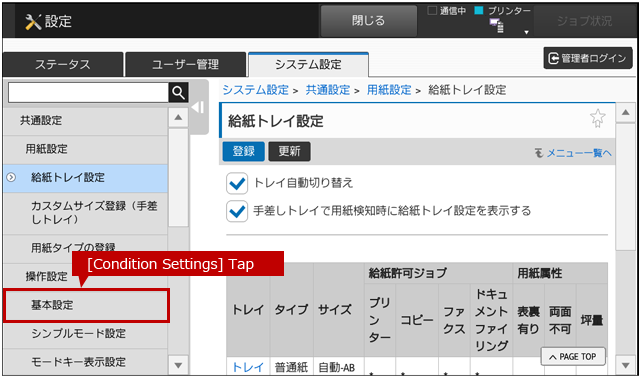Click 用紙属性 table header
The image size is (640, 376).
[x=560, y=274]
